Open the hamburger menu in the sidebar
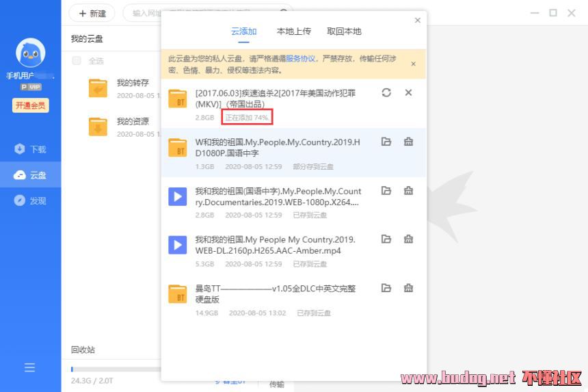 pyautogui.click(x=30, y=367)
